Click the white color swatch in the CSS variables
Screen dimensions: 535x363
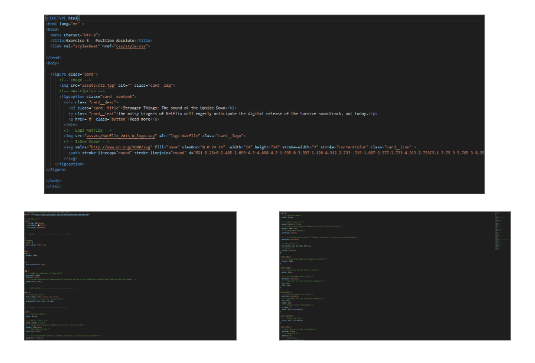click(x=39, y=226)
